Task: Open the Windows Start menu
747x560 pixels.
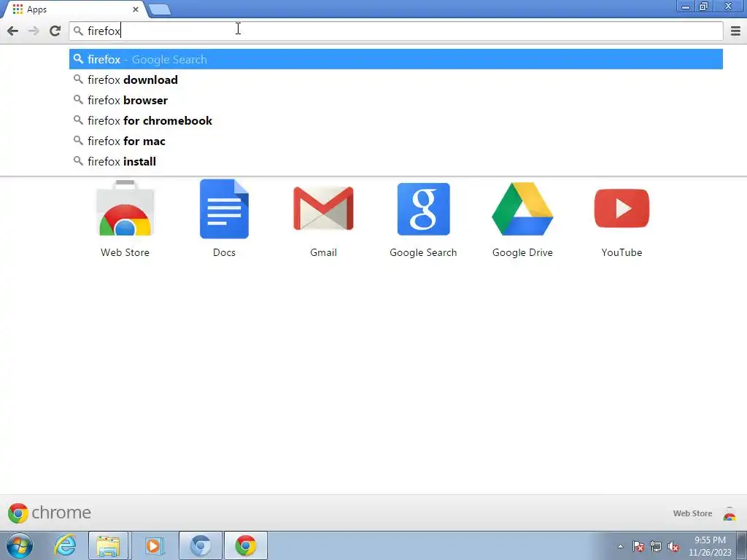Action: tap(20, 545)
